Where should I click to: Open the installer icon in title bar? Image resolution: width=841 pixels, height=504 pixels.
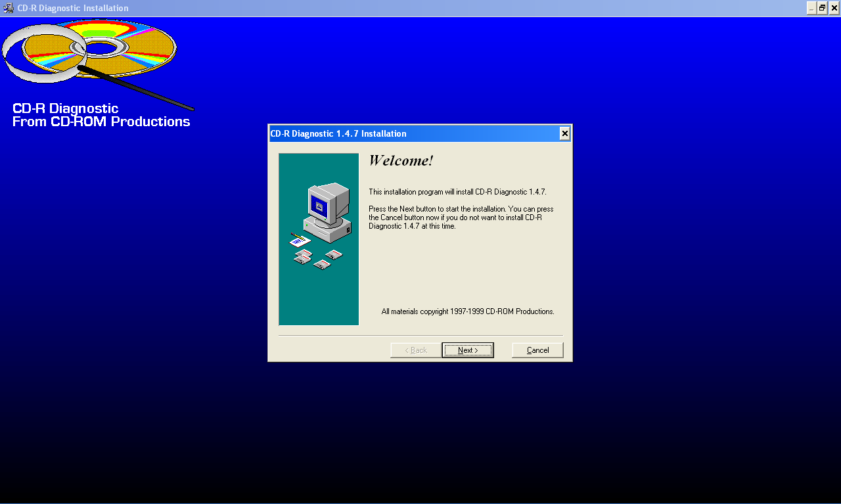point(9,8)
